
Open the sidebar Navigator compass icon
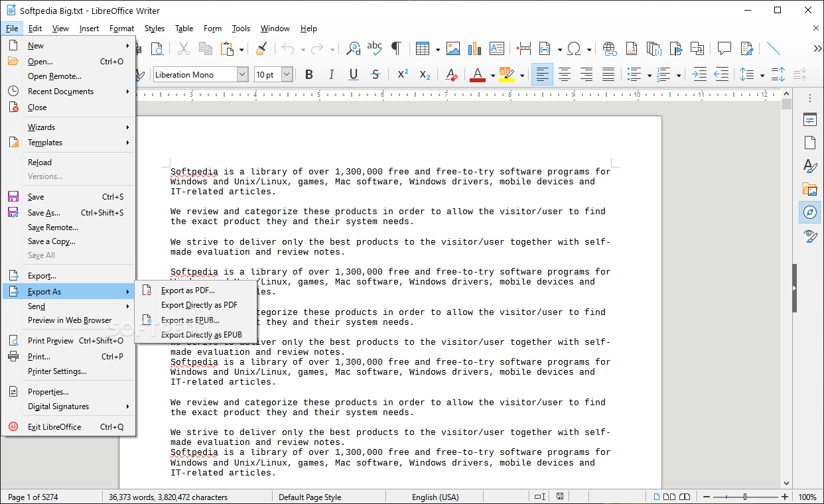(809, 212)
